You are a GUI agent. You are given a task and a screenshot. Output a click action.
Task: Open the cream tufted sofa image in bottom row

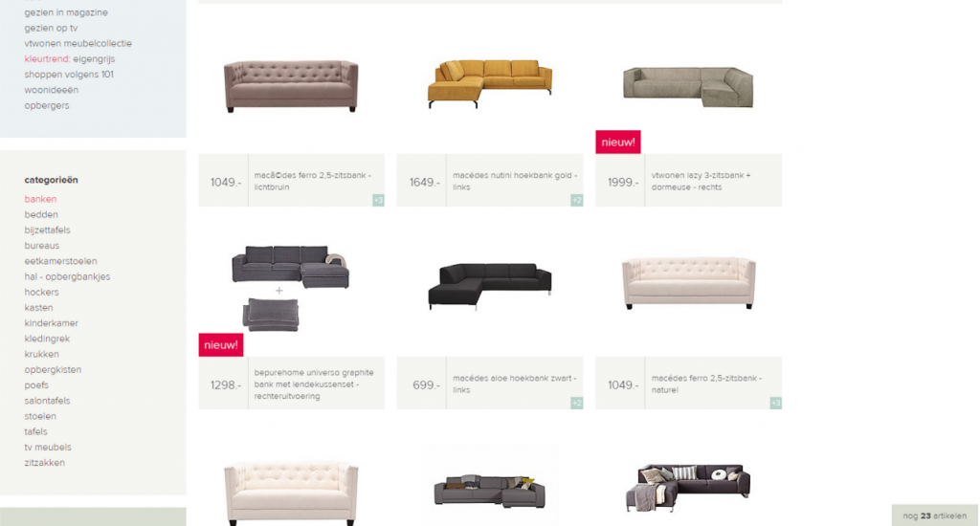[x=291, y=493]
